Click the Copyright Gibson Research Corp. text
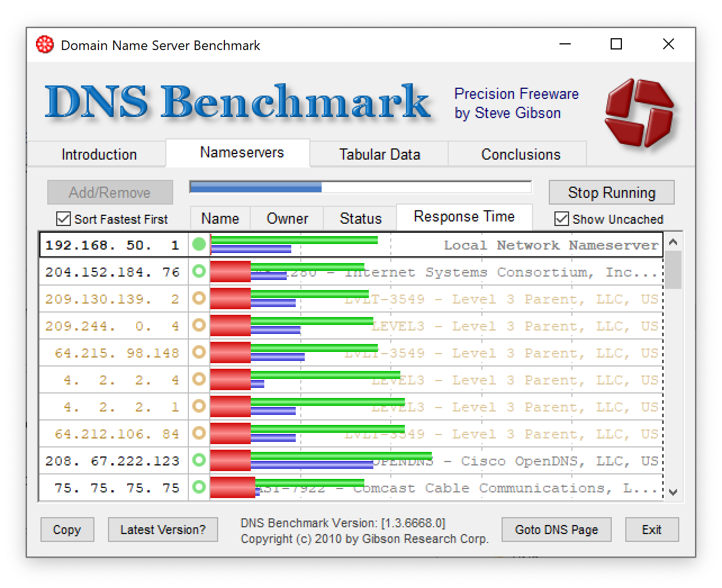Screen dimensions: 722x588 (364, 539)
